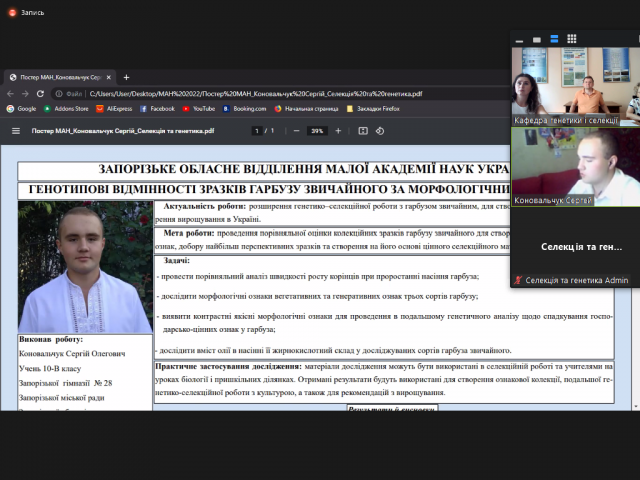Switch to gallery grid view
This screenshot has height=480, width=640.
(x=572, y=39)
